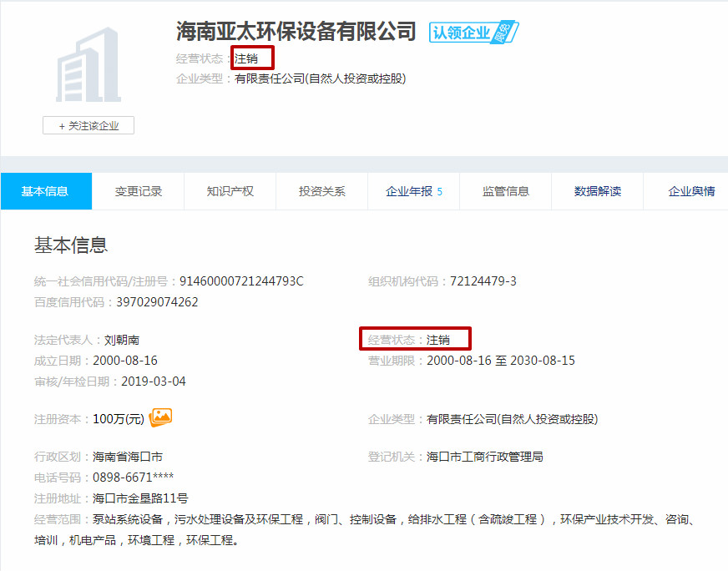Screen dimensions: 728x571
Task: Click credit code 91460000721244793C
Action: click(241, 281)
